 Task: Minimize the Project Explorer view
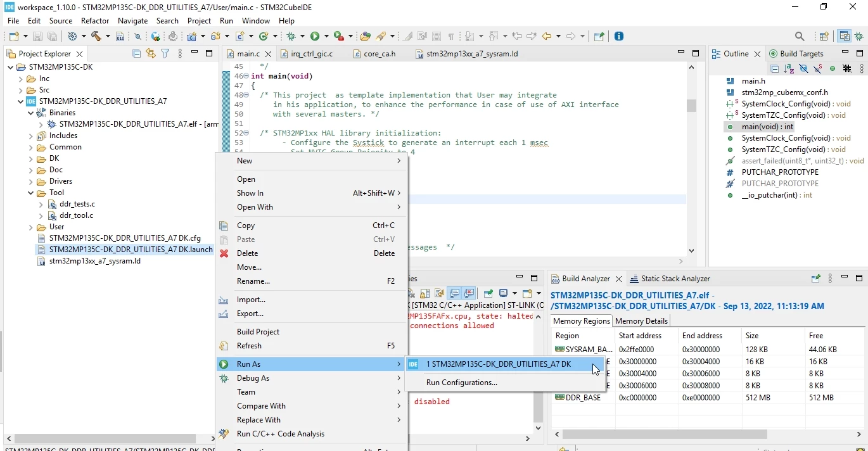click(x=195, y=53)
